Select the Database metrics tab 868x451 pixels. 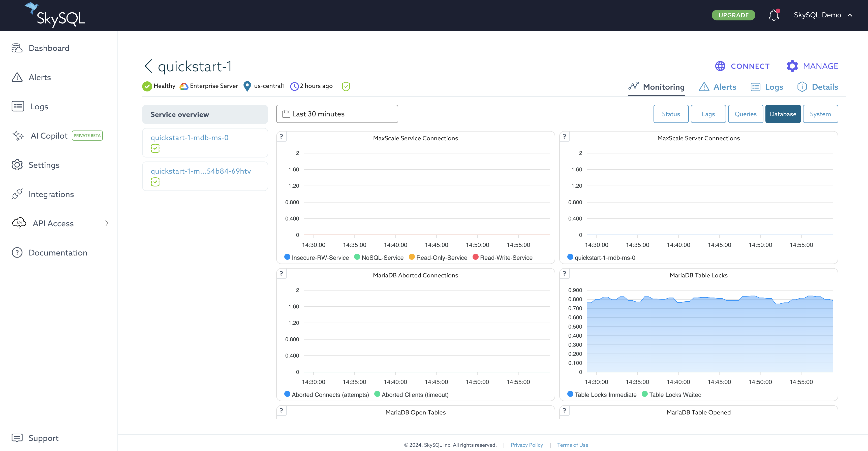coord(783,114)
